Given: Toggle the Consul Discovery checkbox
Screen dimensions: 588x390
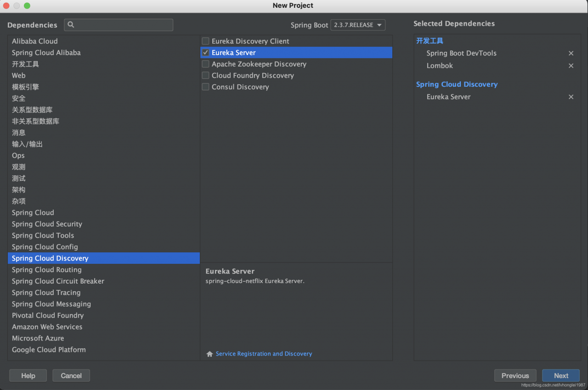Looking at the screenshot, I should click(x=205, y=87).
